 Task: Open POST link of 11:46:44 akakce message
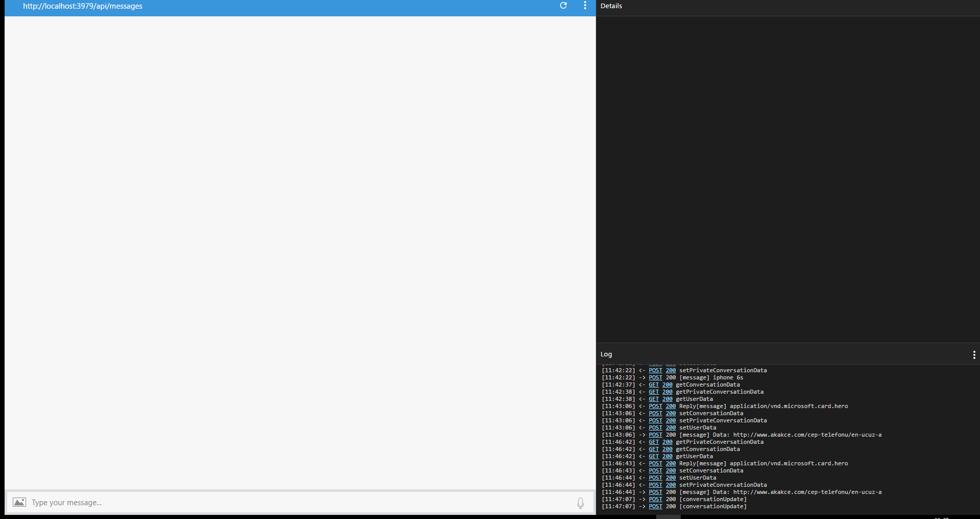pyautogui.click(x=655, y=492)
